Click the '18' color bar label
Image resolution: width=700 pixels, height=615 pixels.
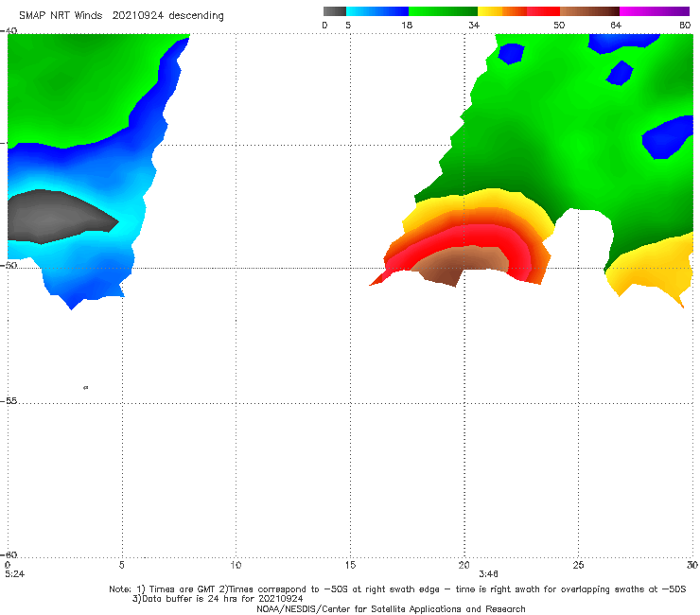(x=407, y=25)
